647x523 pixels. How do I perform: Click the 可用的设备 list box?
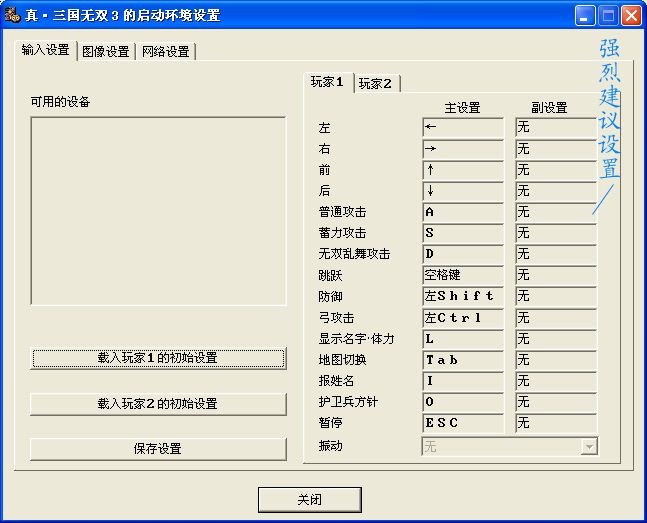click(x=158, y=211)
